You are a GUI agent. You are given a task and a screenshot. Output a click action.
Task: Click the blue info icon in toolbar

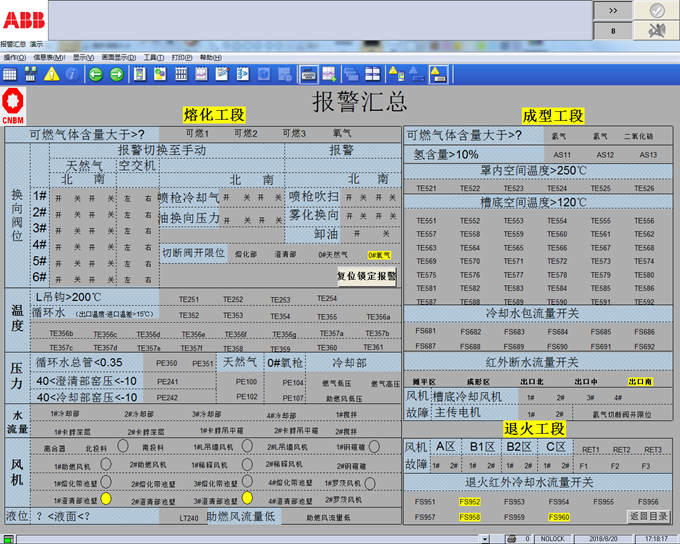pyautogui.click(x=72, y=74)
